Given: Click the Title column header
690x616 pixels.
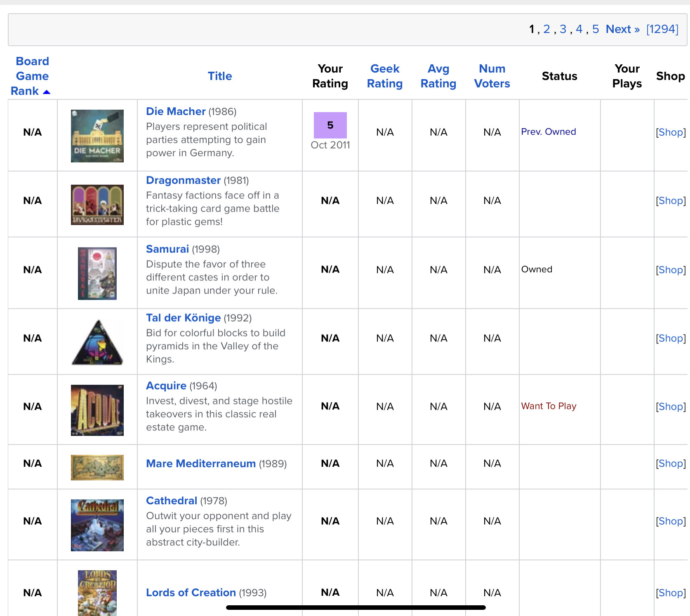Looking at the screenshot, I should coord(220,76).
